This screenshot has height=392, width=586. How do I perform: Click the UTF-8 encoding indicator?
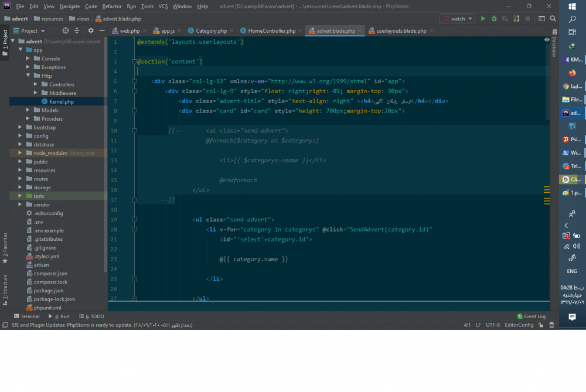(493, 325)
